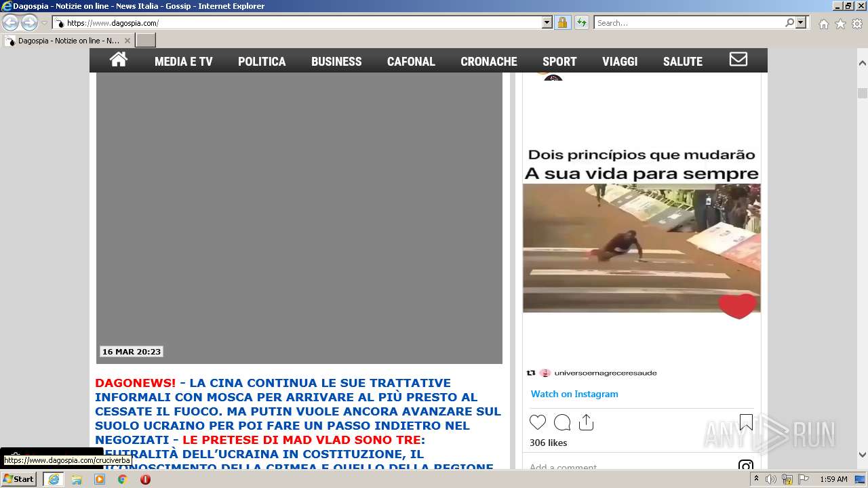Click the refresh page icon
This screenshot has width=868, height=488.
pyautogui.click(x=582, y=23)
